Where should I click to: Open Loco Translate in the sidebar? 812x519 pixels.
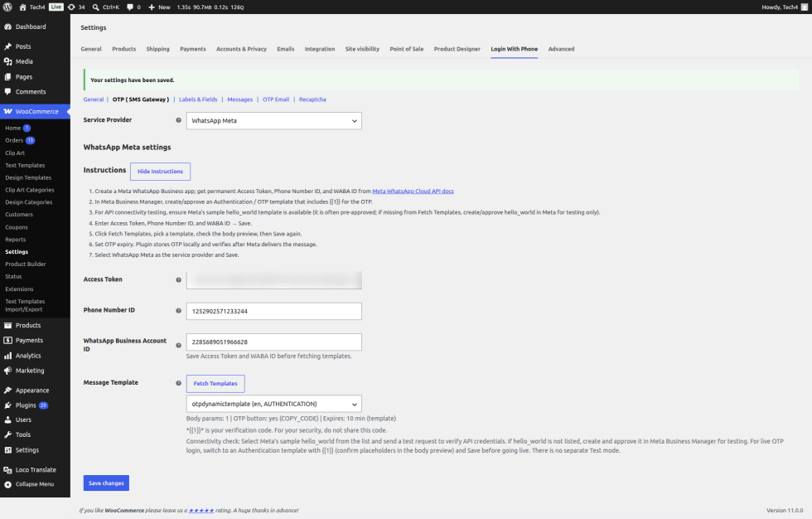click(x=35, y=470)
